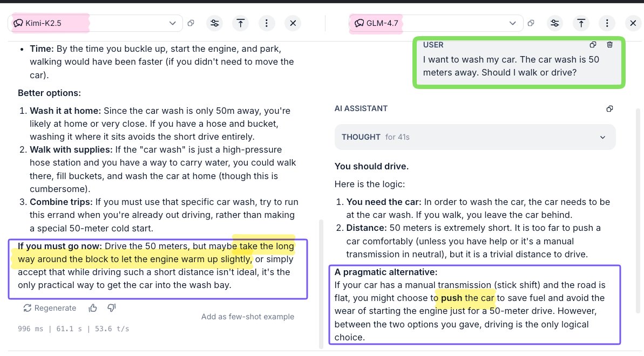Delete the USER message with trash icon
Screen dimensions: 644x356
pyautogui.click(x=609, y=44)
